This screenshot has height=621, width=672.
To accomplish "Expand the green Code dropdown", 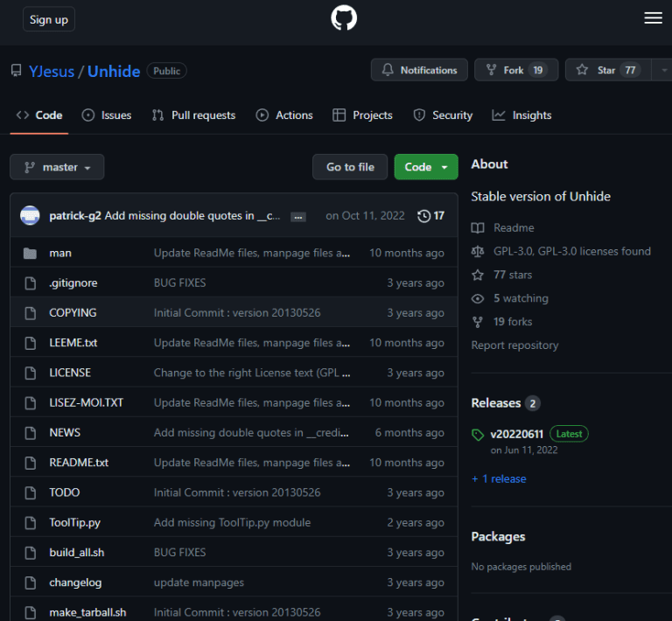I will coord(425,167).
